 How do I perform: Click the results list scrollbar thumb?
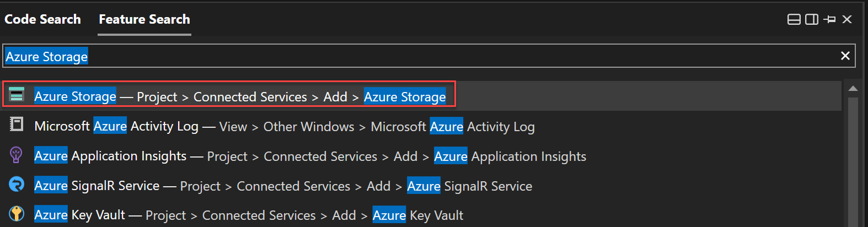coord(853,162)
